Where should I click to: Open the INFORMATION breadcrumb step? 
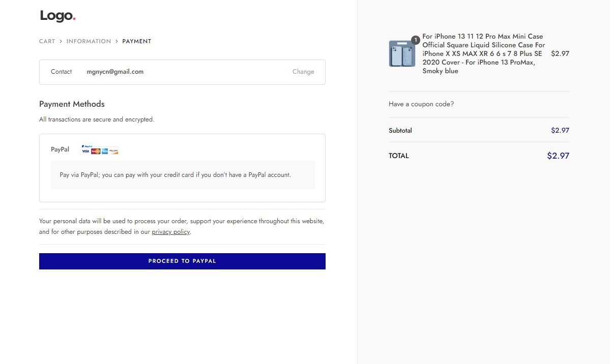[x=89, y=41]
